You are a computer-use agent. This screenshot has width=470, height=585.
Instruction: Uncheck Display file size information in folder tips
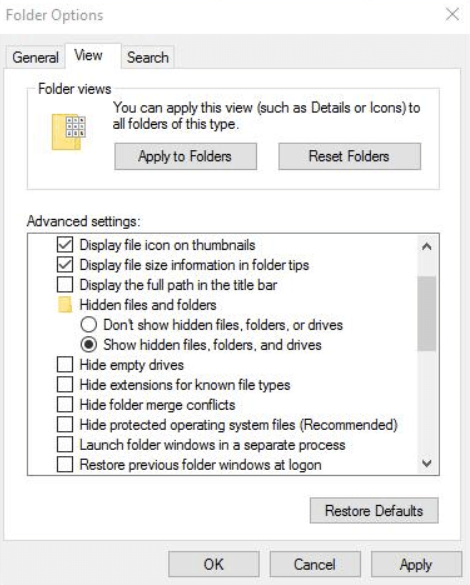coord(65,265)
